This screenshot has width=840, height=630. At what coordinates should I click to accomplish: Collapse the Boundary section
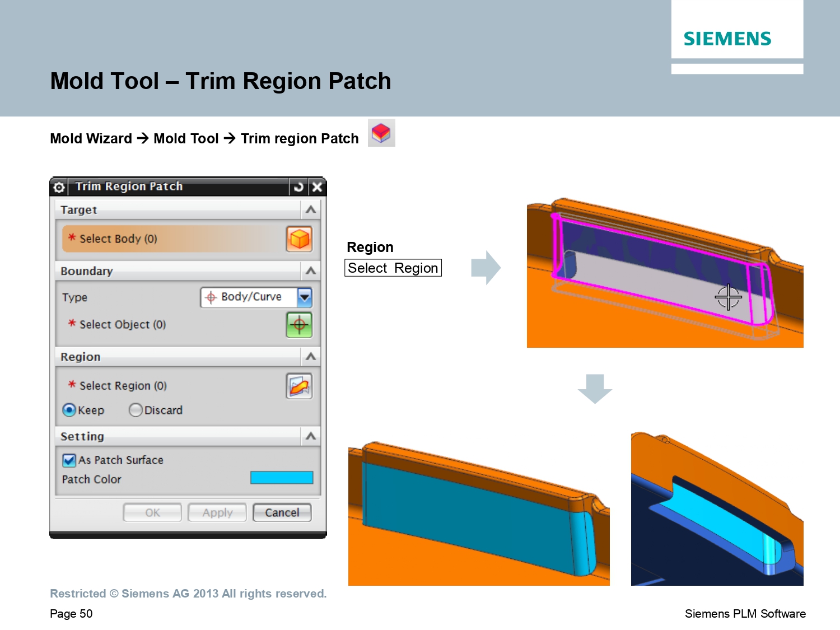[311, 271]
